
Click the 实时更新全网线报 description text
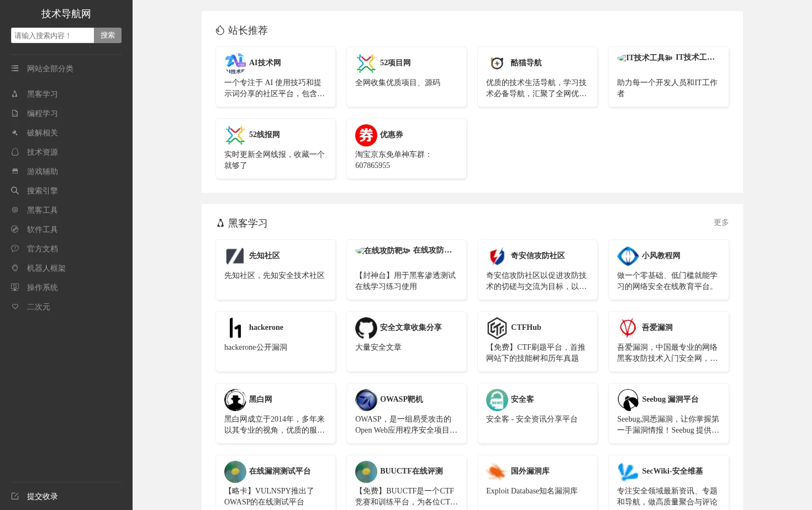click(275, 160)
